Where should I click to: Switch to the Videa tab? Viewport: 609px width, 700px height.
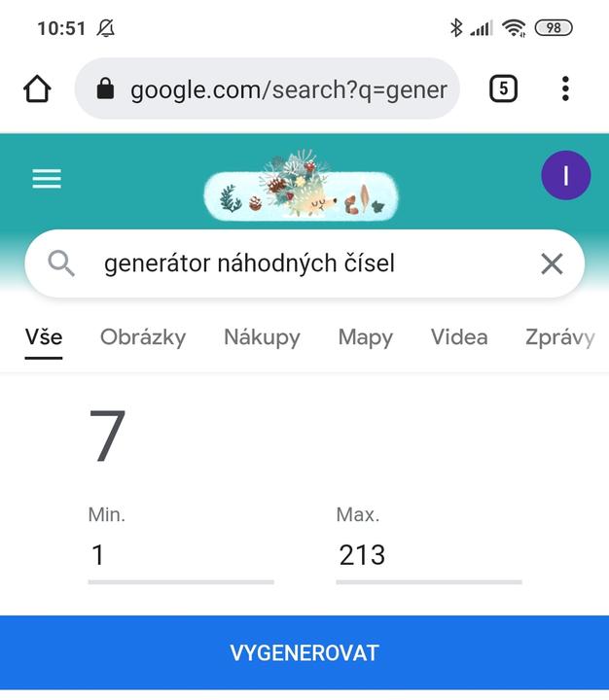[459, 337]
